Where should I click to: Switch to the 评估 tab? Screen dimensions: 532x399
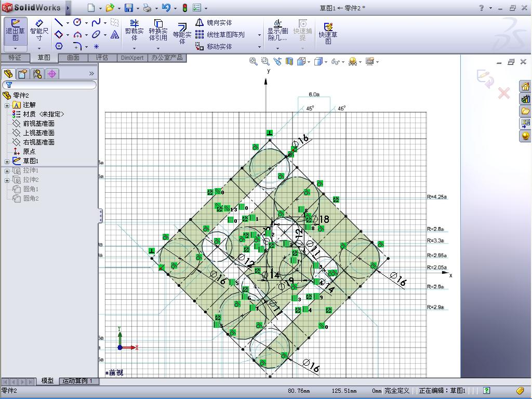pyautogui.click(x=102, y=58)
